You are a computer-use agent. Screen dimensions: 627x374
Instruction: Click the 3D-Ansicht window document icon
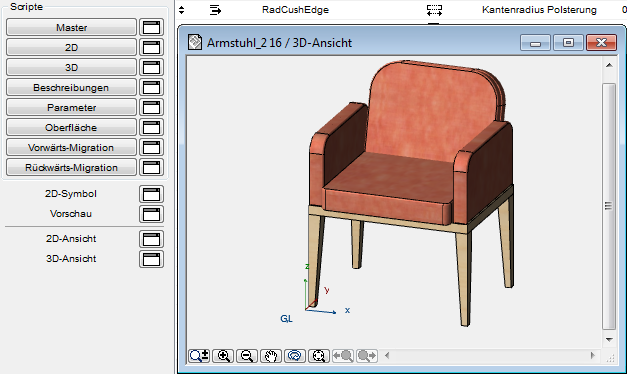pos(195,42)
